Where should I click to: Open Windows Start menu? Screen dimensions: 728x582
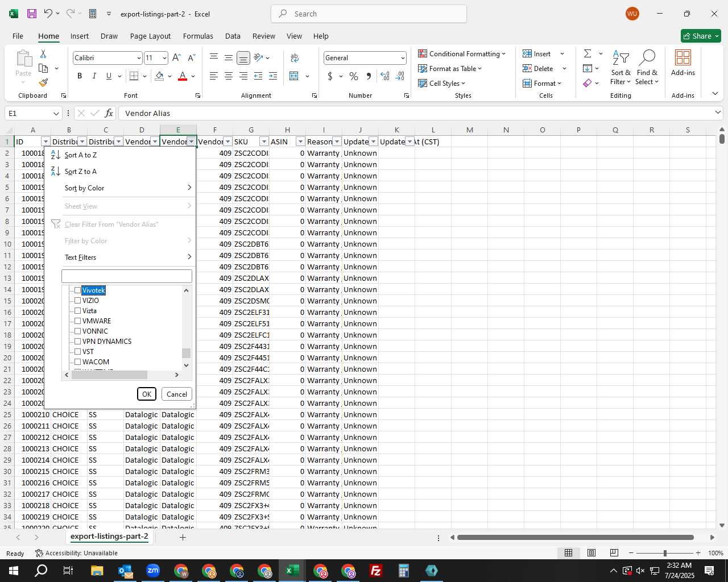pos(14,571)
